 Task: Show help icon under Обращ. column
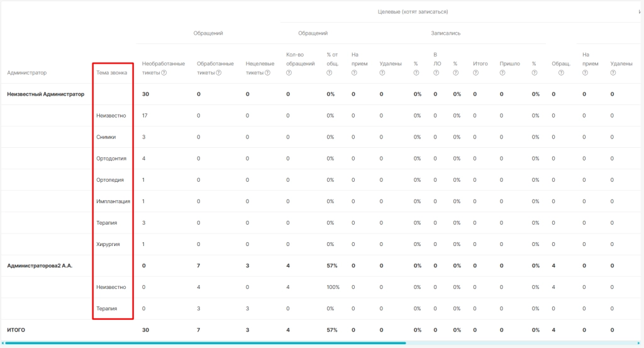click(561, 73)
